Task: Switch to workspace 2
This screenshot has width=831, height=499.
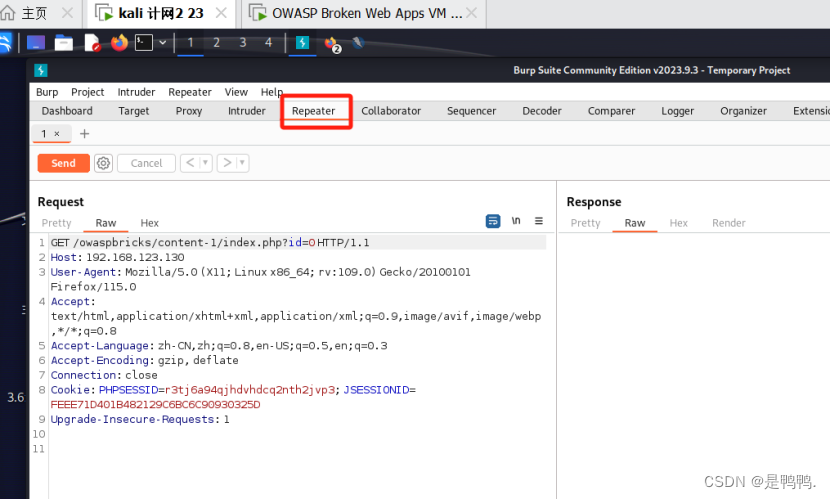Action: (216, 42)
